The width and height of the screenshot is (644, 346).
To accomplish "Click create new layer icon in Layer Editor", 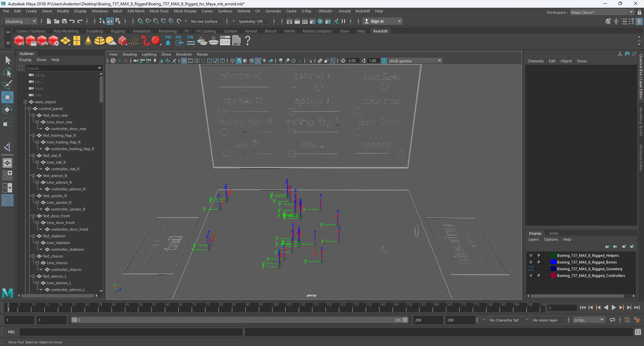I will pos(624,246).
